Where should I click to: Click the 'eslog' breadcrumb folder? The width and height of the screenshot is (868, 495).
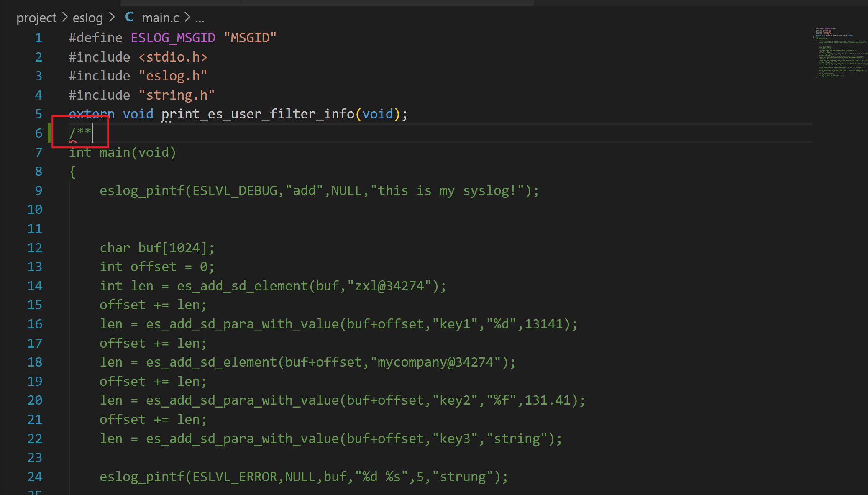point(88,18)
